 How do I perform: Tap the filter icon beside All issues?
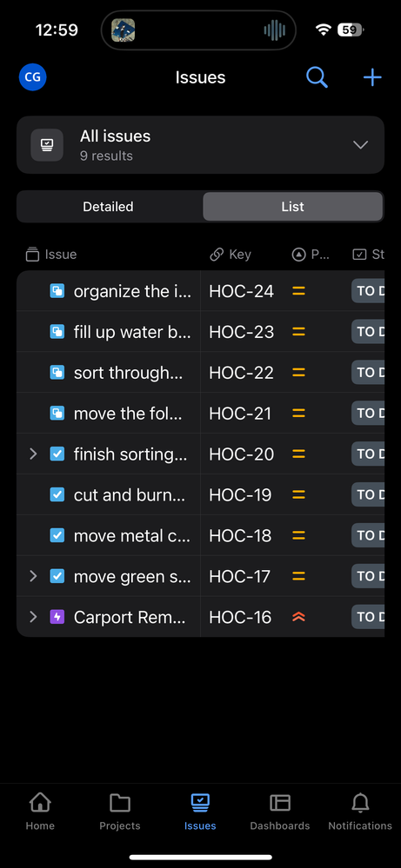point(47,145)
